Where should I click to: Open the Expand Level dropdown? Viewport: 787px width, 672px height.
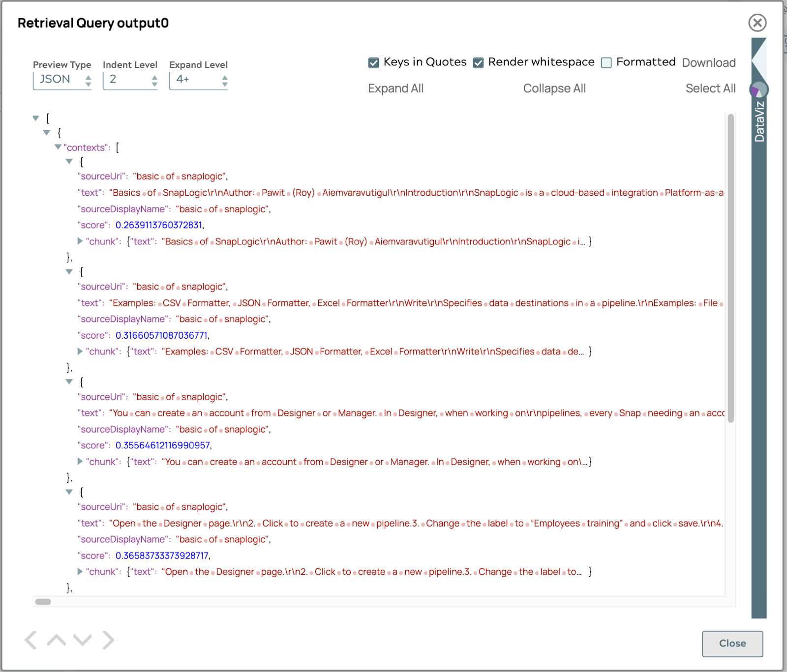[x=198, y=80]
